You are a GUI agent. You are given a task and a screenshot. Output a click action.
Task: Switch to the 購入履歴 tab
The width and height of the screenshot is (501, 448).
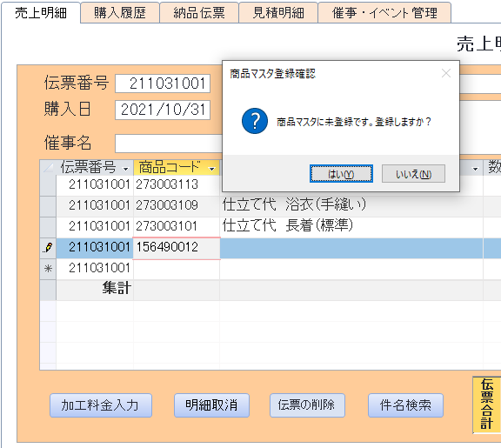point(120,13)
